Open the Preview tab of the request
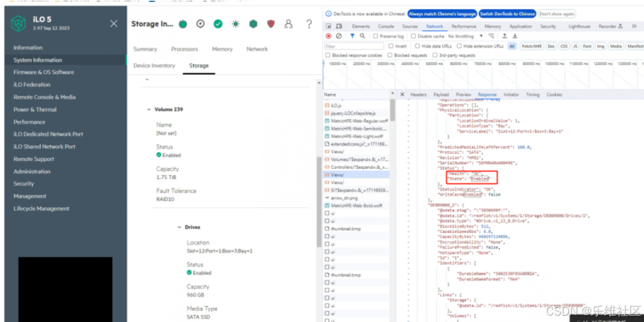This screenshot has height=322, width=644. (463, 94)
